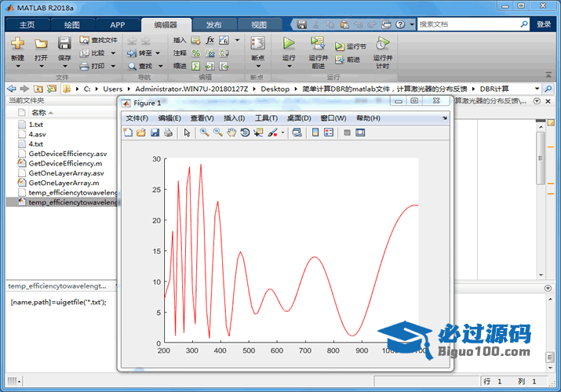
Task: Click the search documentation input field
Action: click(x=468, y=24)
